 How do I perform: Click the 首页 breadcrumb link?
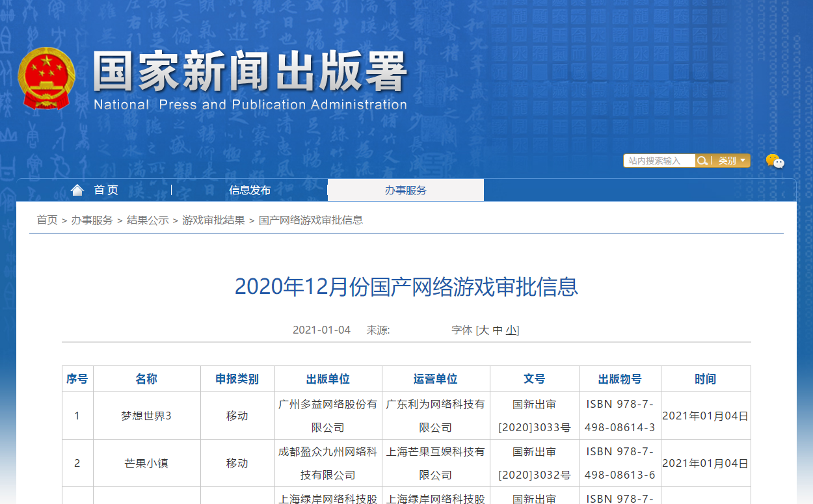coord(47,220)
